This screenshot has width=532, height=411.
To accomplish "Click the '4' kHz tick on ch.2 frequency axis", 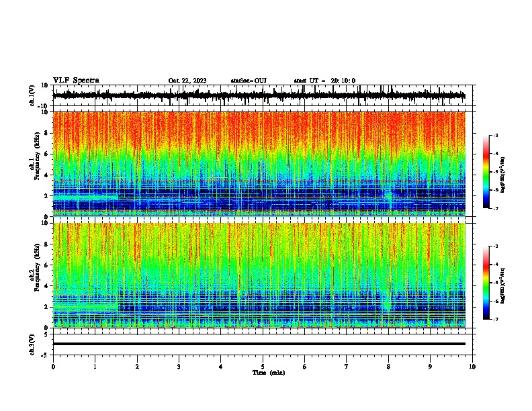I will coord(47,286).
